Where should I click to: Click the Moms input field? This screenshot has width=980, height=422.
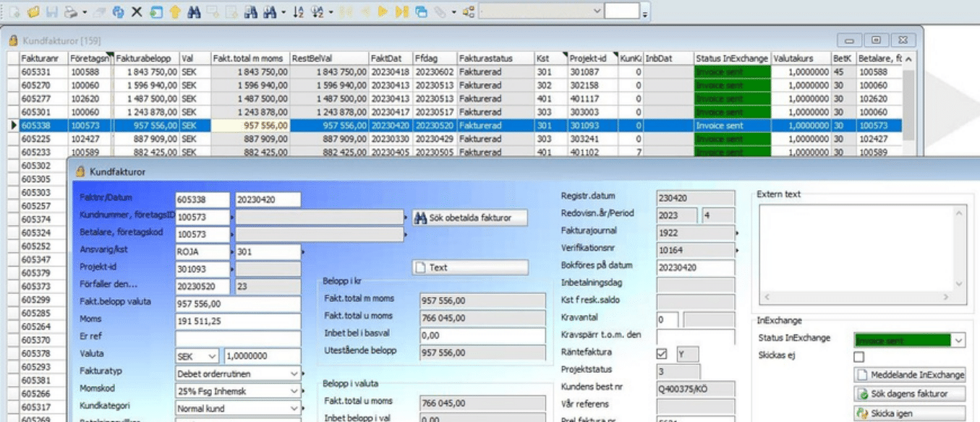238,322
